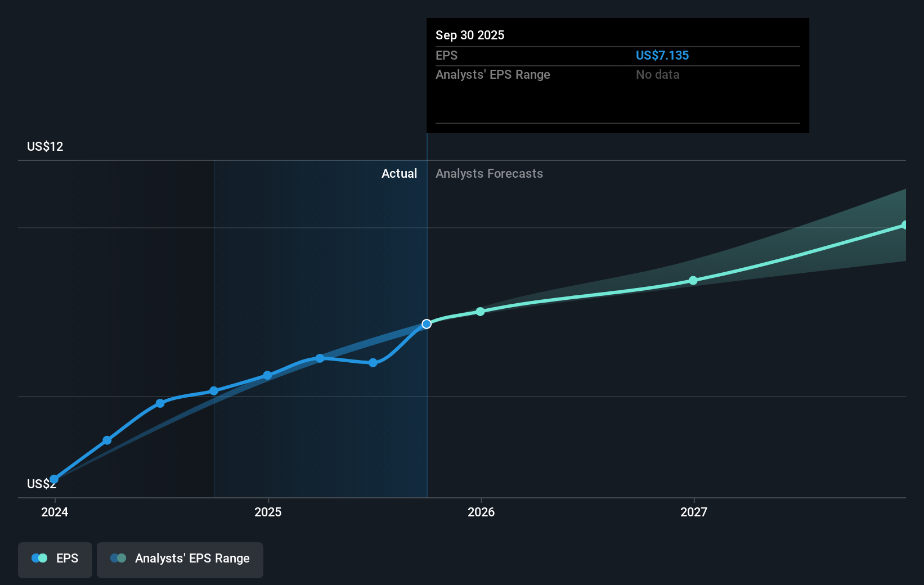Image resolution: width=924 pixels, height=585 pixels.
Task: Click the mid-2024 EPS data point
Action: click(160, 403)
